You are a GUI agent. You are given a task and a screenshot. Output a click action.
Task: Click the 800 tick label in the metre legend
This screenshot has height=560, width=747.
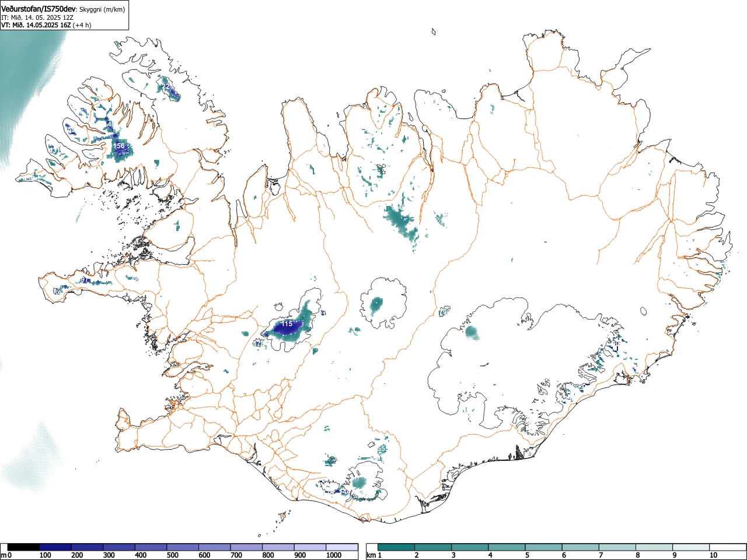click(x=268, y=555)
